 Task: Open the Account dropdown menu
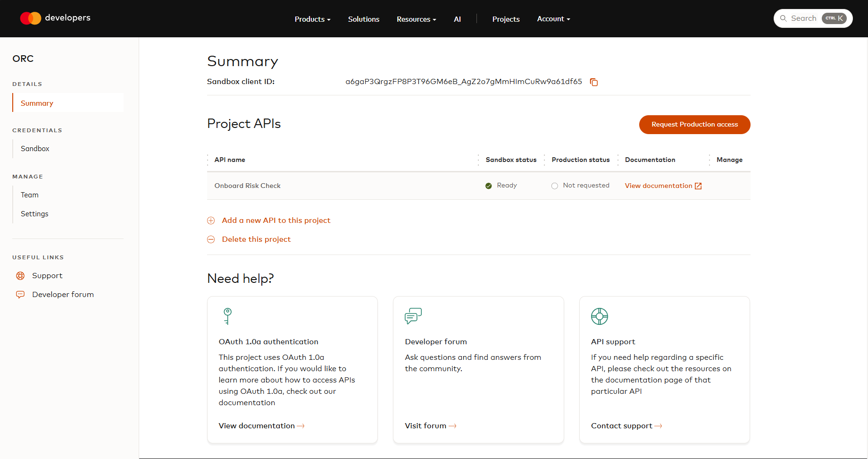pyautogui.click(x=553, y=19)
